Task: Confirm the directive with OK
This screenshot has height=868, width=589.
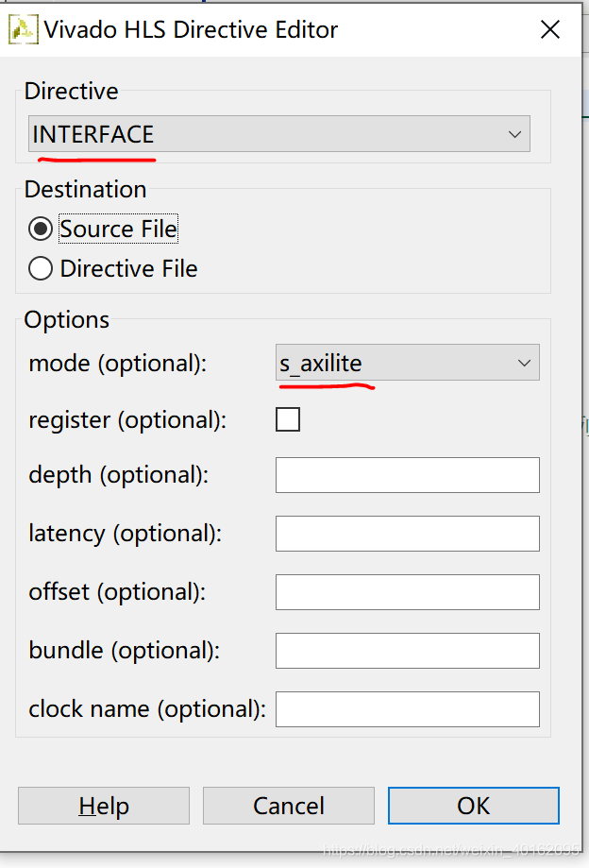Action: click(x=474, y=806)
